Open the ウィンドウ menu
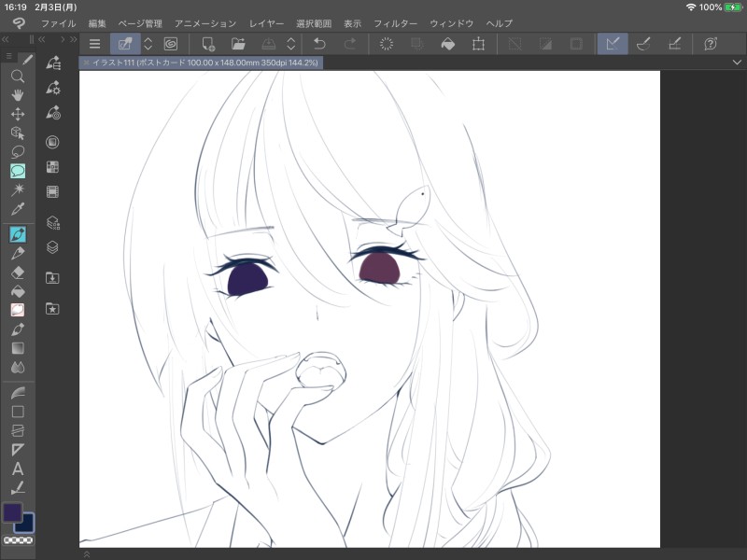This screenshot has height=560, width=747. (451, 23)
